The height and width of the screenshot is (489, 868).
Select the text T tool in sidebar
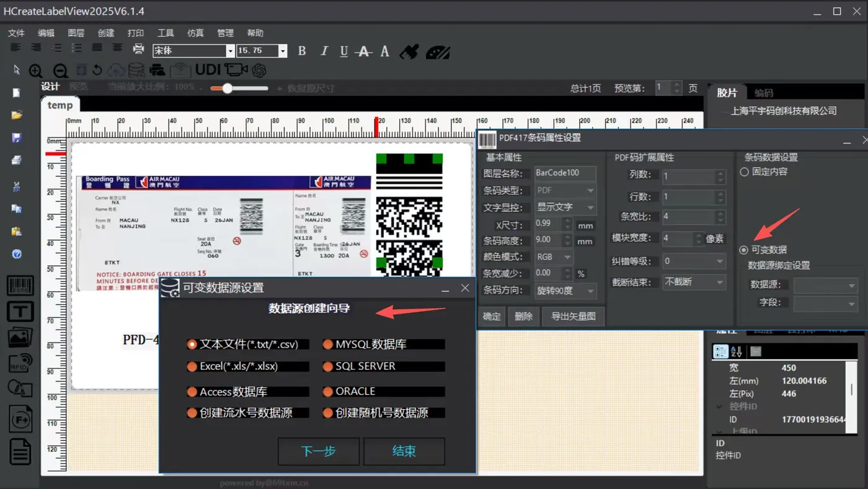tap(20, 311)
